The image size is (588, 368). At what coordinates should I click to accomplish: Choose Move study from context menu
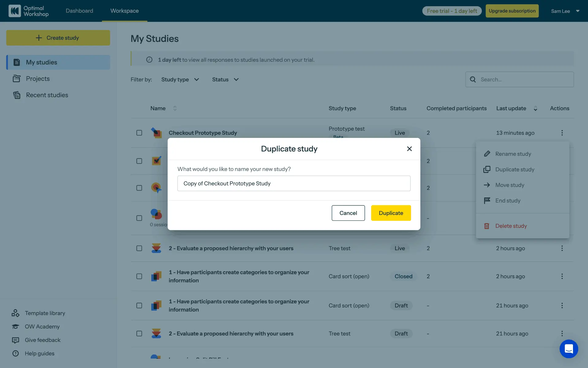[x=510, y=185]
